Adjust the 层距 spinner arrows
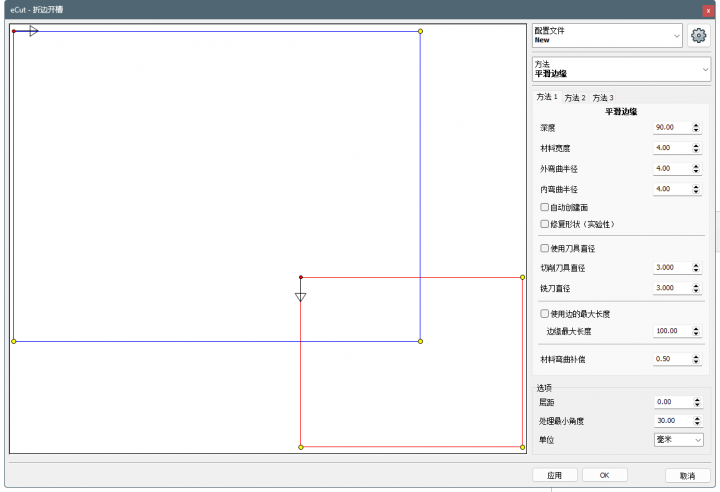Image resolution: width=720 pixels, height=492 pixels. pyautogui.click(x=697, y=402)
